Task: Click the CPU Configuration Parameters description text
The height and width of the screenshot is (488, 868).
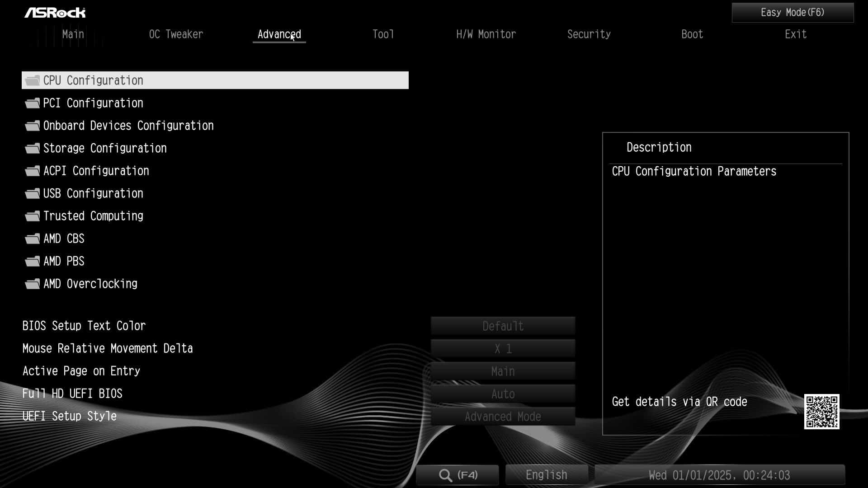Action: [x=694, y=171]
